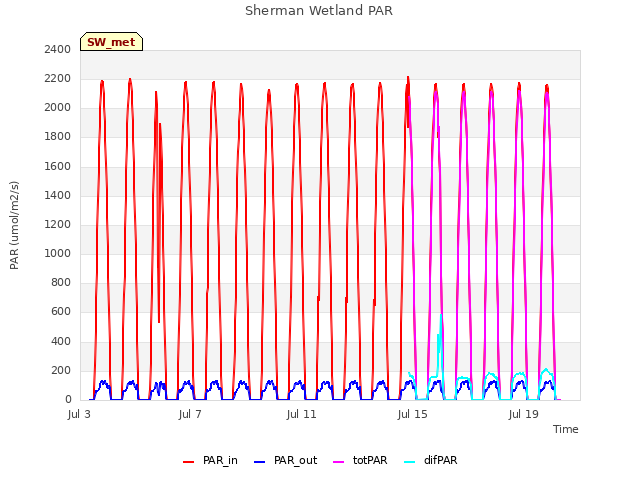Click the Jul 15 x-axis tick label

pos(412,414)
